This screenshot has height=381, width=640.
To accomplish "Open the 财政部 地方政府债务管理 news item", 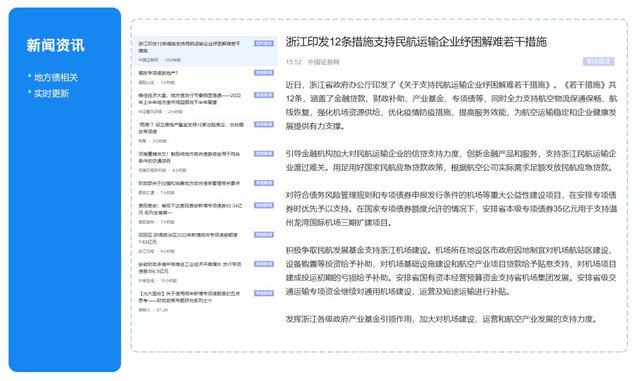I will [x=206, y=187].
